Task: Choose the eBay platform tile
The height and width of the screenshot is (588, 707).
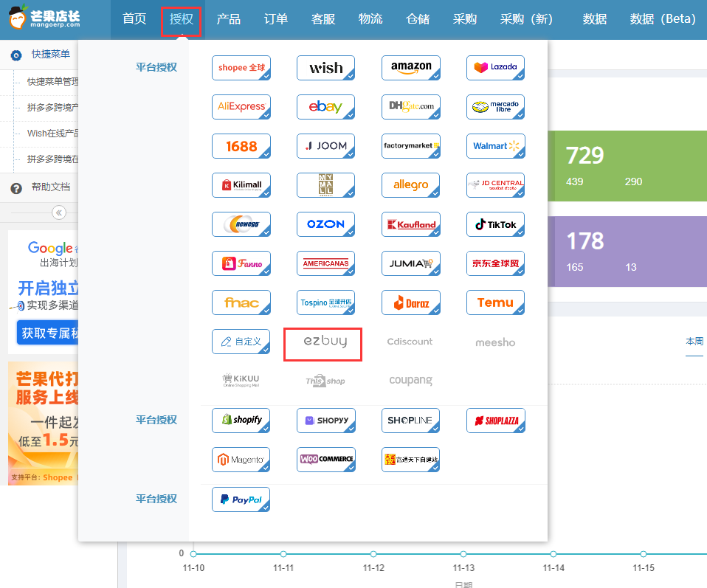Action: tap(325, 107)
